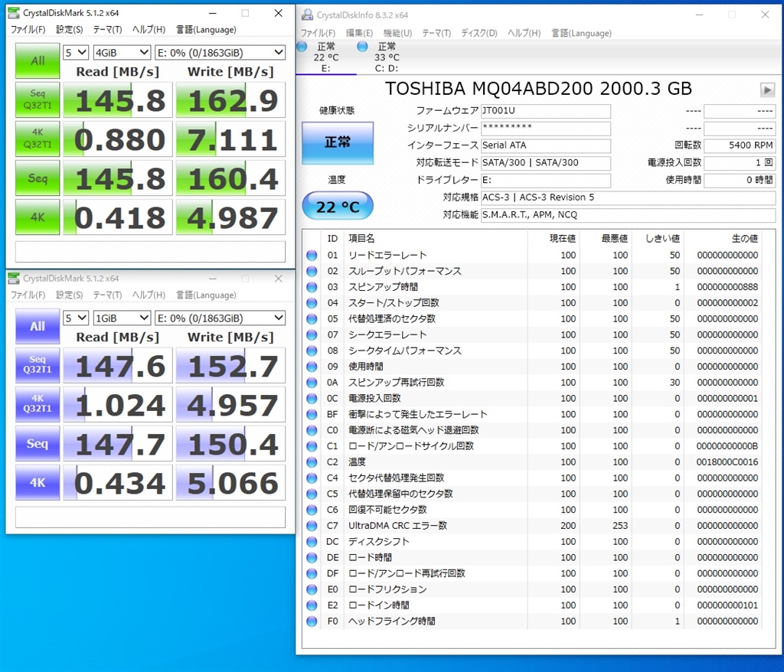The width and height of the screenshot is (784, 672).
Task: Open 設定(S) menu in top CrystalDiskMark
Action: tap(70, 30)
